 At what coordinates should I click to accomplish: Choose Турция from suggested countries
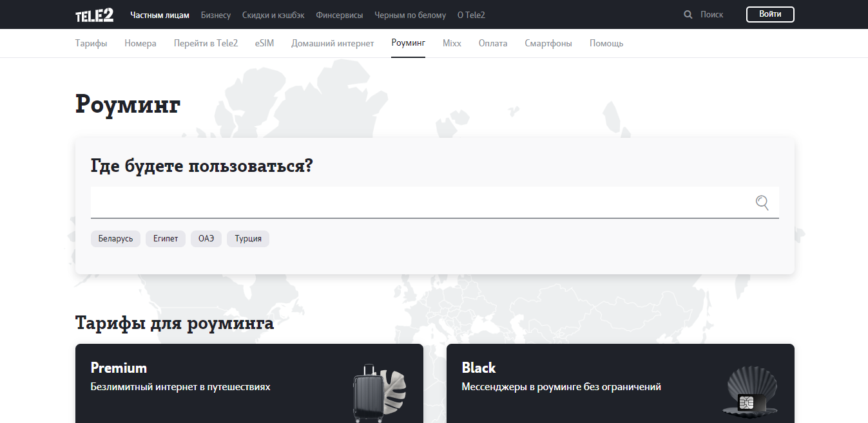tap(248, 239)
